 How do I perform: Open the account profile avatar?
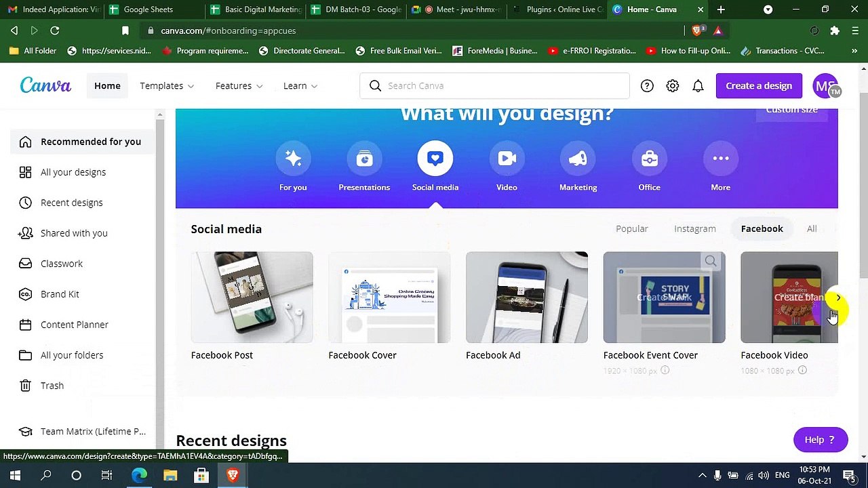pos(826,86)
